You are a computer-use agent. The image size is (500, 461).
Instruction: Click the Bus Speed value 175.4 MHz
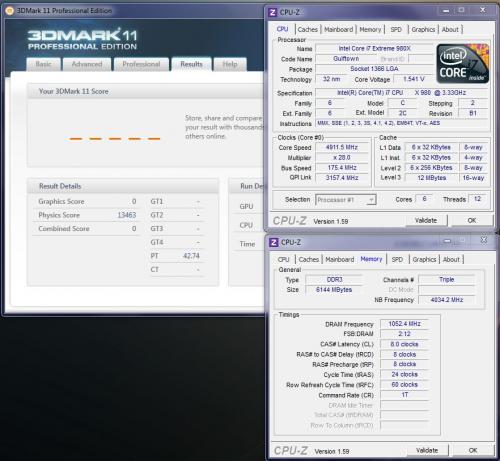(x=342, y=168)
